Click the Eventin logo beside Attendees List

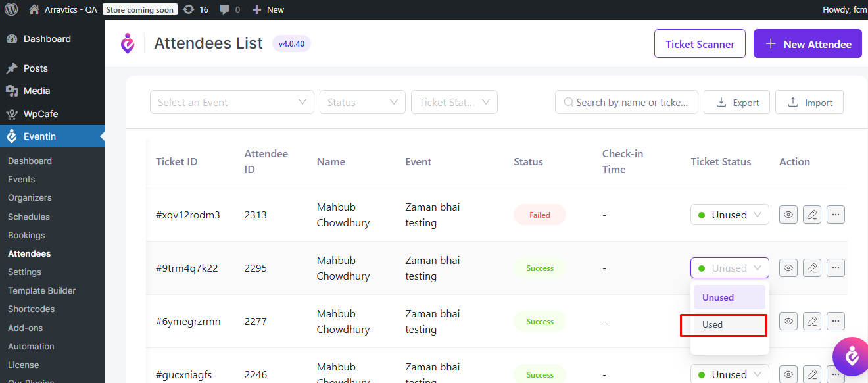coord(128,43)
